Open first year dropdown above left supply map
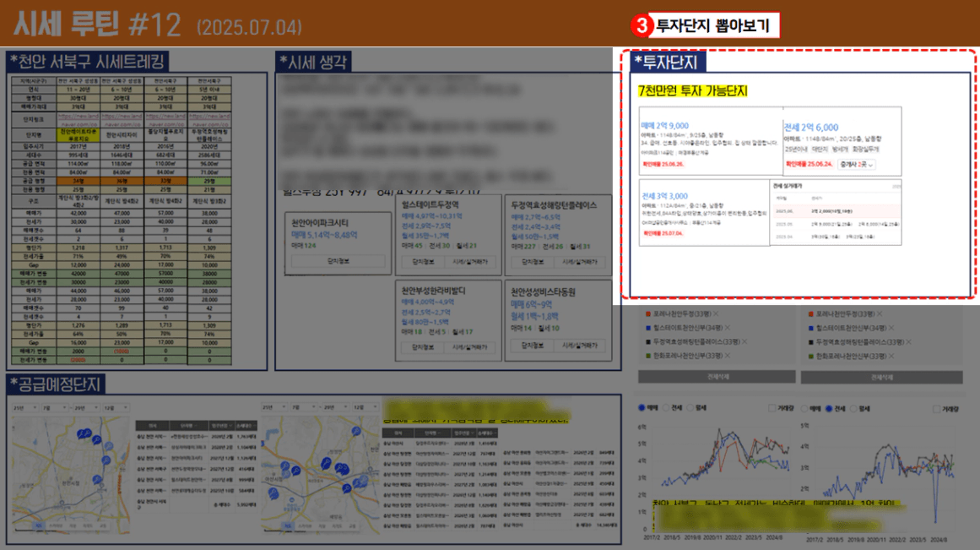 (x=24, y=407)
